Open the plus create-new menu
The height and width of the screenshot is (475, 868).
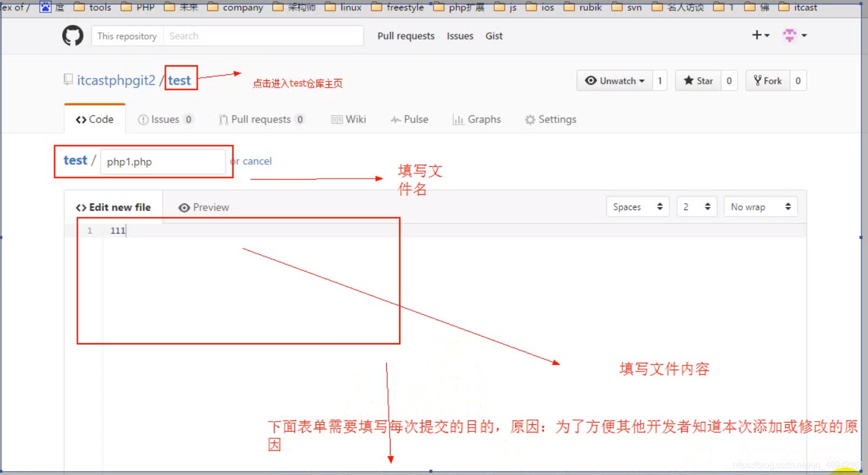761,35
